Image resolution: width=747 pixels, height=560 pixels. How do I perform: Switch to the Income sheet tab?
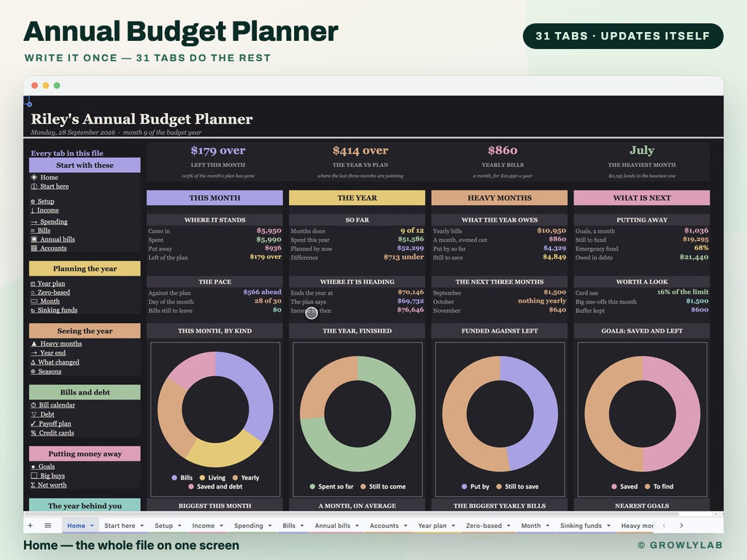click(203, 525)
